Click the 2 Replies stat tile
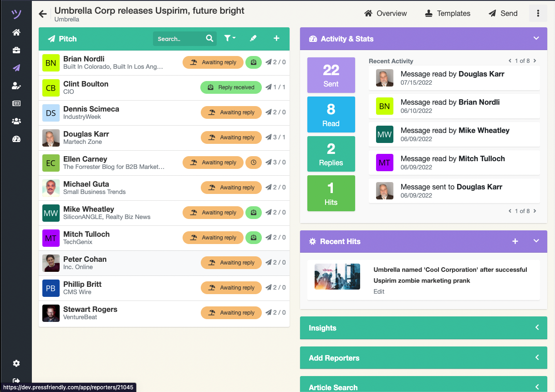The height and width of the screenshot is (392, 555). tap(331, 154)
